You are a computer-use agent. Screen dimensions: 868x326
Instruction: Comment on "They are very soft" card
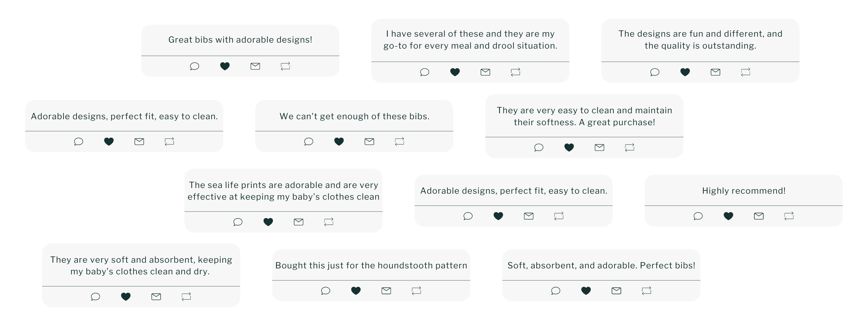(x=95, y=297)
